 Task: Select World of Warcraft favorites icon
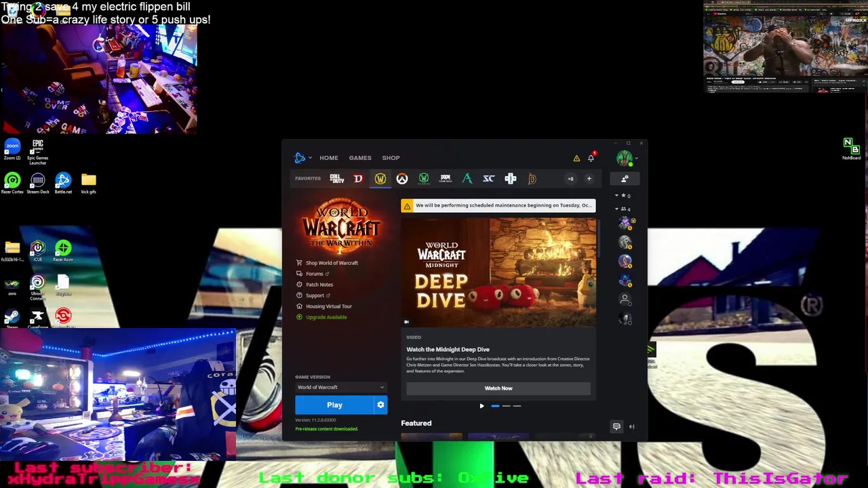(380, 179)
